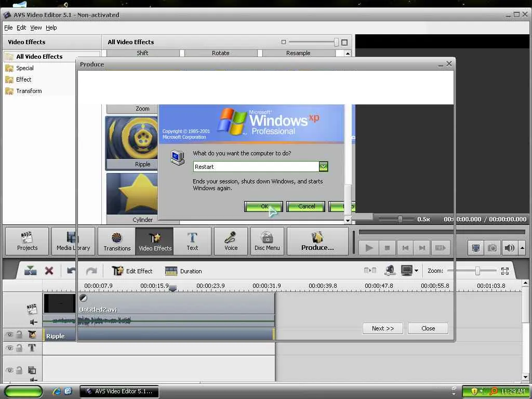Open the Text tool section
This screenshot has width=532, height=399.
coord(192,241)
